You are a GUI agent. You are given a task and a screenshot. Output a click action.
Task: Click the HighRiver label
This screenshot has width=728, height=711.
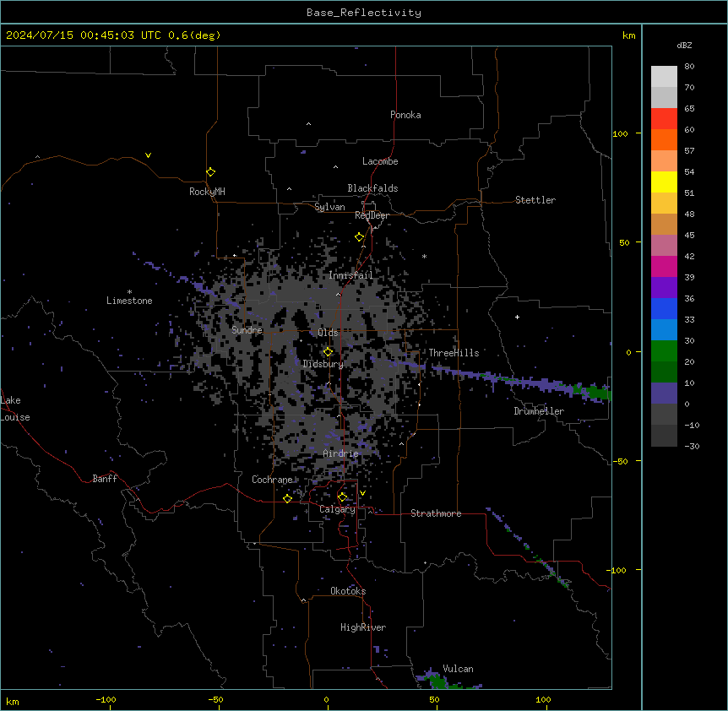tap(363, 627)
